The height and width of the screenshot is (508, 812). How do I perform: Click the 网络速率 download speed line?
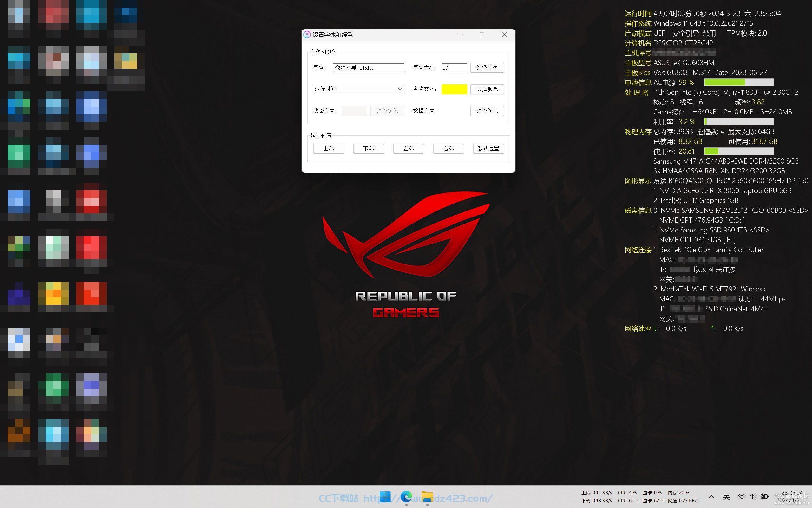click(655, 329)
